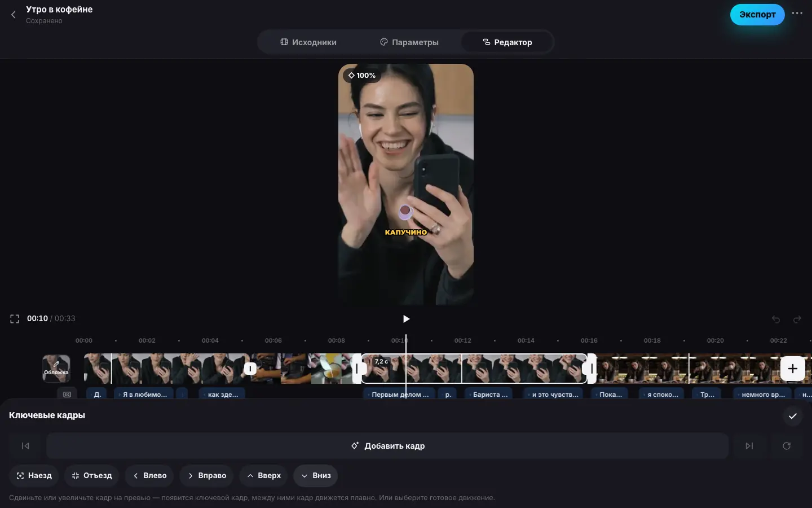812x508 pixels.
Task: Jump to the previous keyframe
Action: (25, 446)
